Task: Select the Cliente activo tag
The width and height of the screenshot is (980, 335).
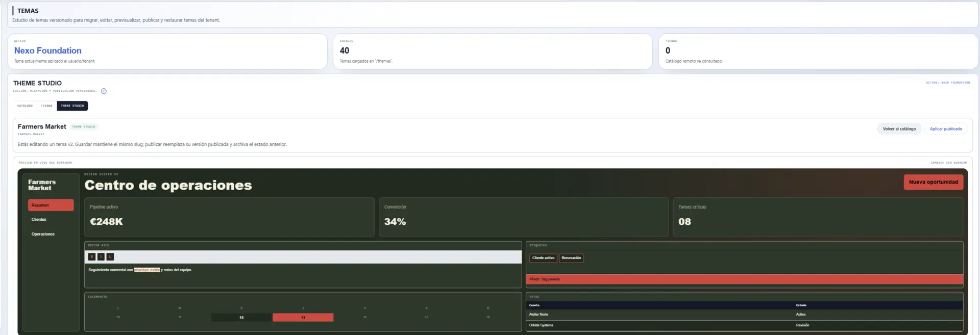Action: coord(543,258)
